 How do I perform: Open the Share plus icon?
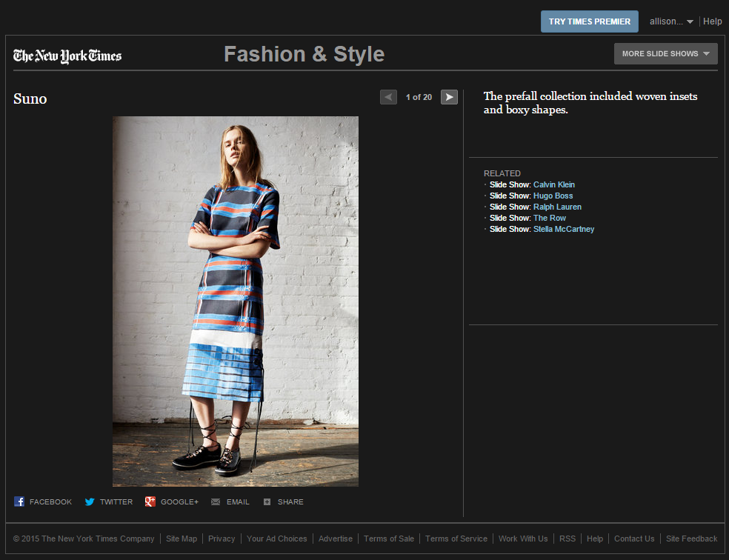[x=267, y=502]
